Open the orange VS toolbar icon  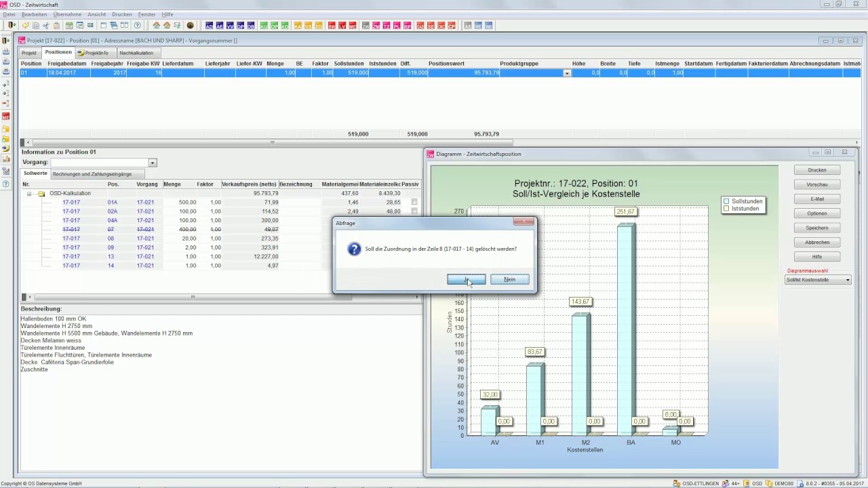pos(309,26)
